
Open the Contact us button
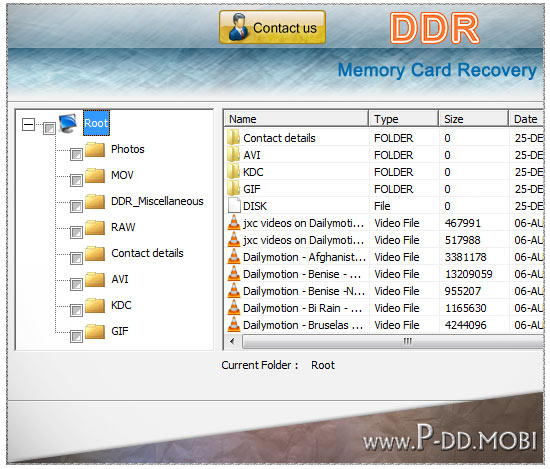click(x=273, y=27)
